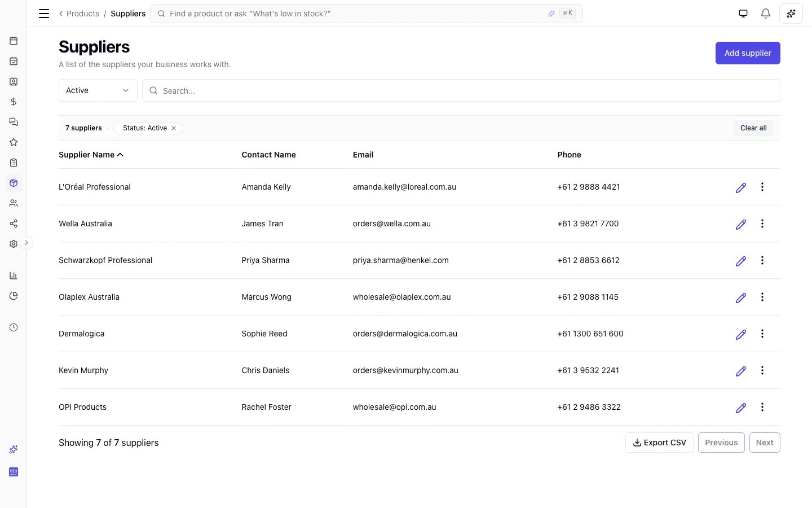Export the suppliers as CSV
The width and height of the screenshot is (812, 508).
coord(659,443)
